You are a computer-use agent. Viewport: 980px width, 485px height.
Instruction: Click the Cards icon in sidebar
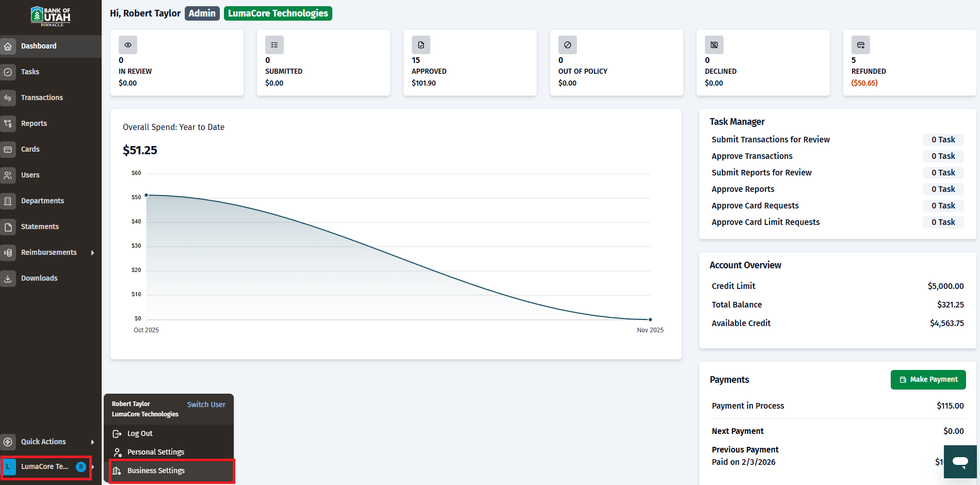[x=8, y=150]
